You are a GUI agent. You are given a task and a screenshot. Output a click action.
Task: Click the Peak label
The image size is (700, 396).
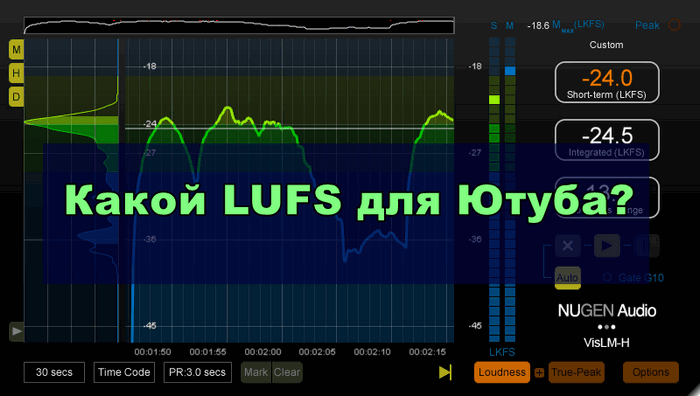[647, 25]
